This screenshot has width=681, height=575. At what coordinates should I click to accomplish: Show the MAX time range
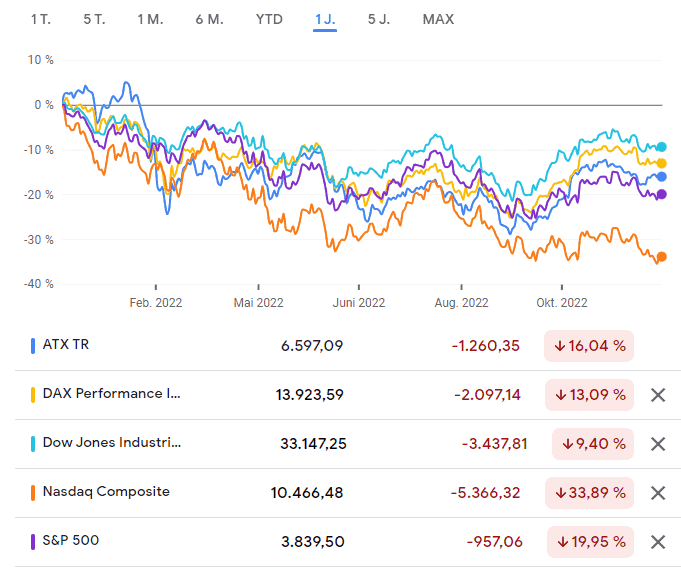pyautogui.click(x=438, y=20)
